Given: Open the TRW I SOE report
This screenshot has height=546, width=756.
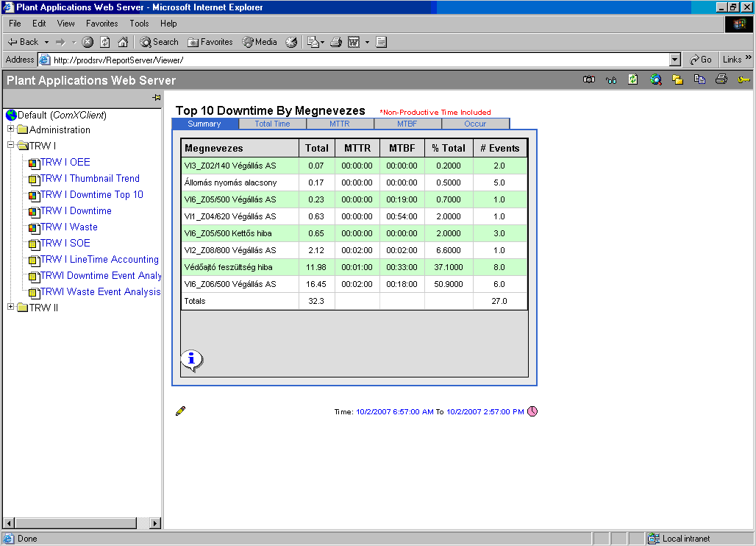Looking at the screenshot, I should click(65, 243).
